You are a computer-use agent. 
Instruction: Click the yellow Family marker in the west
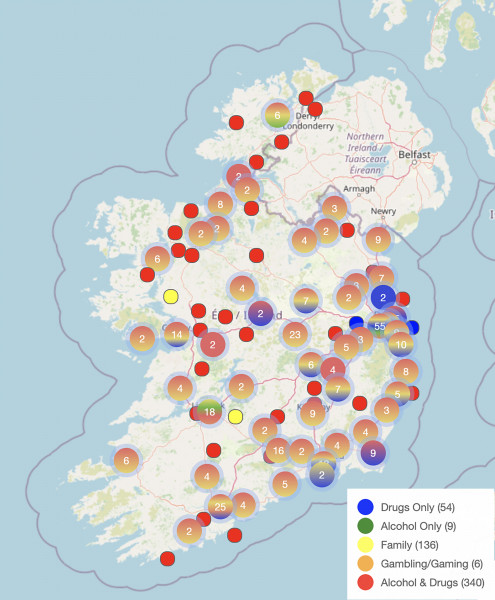[x=171, y=297]
